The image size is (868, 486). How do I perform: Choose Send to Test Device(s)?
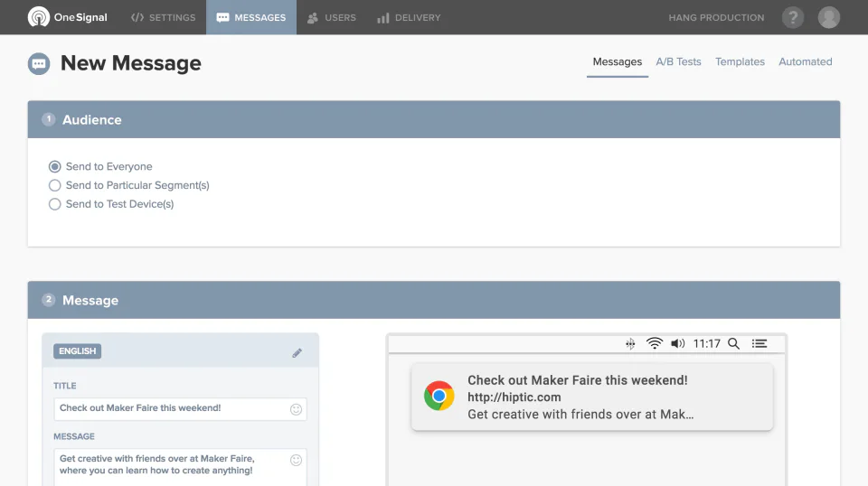55,204
